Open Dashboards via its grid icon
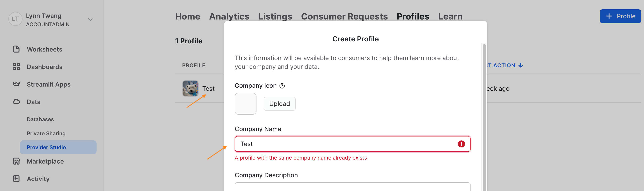The height and width of the screenshot is (191, 644). [x=17, y=67]
